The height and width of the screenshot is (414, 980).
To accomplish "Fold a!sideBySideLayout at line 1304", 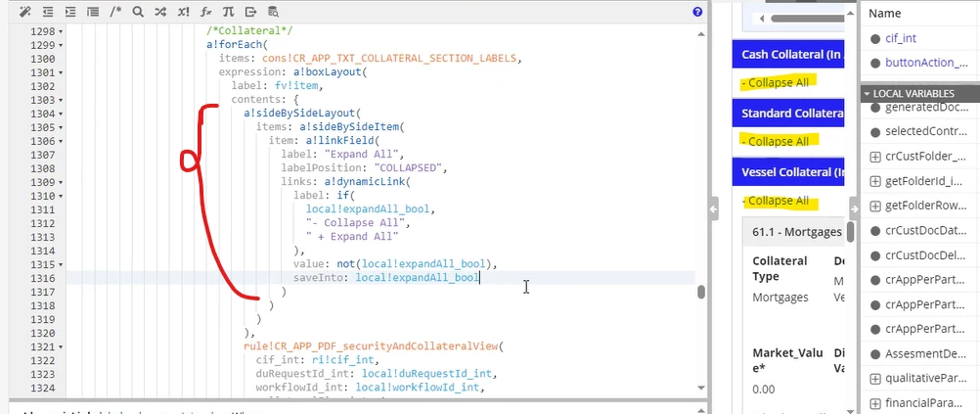I will click(x=61, y=114).
